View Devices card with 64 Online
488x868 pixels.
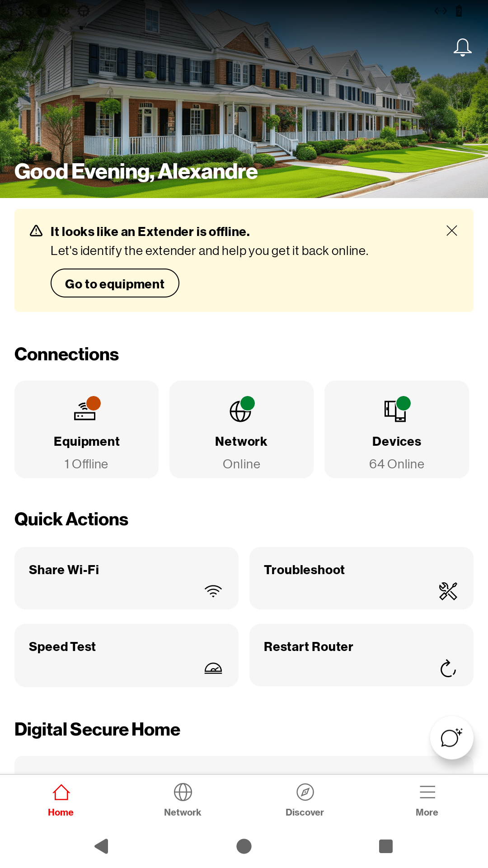point(397,429)
